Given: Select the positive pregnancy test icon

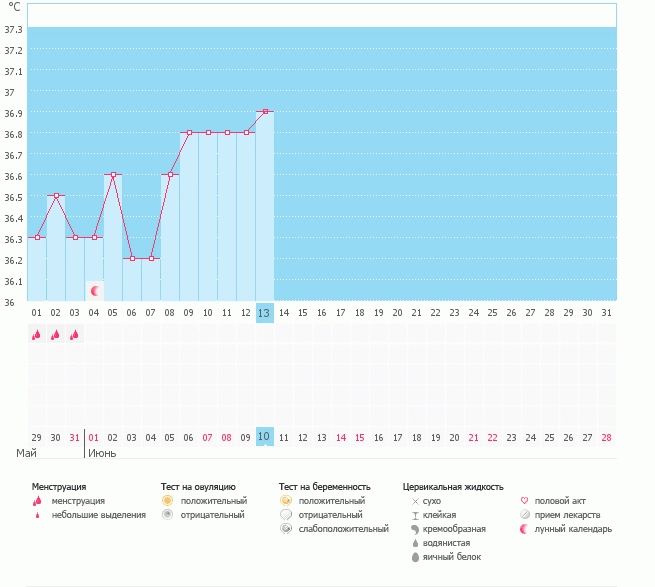Looking at the screenshot, I should [286, 500].
